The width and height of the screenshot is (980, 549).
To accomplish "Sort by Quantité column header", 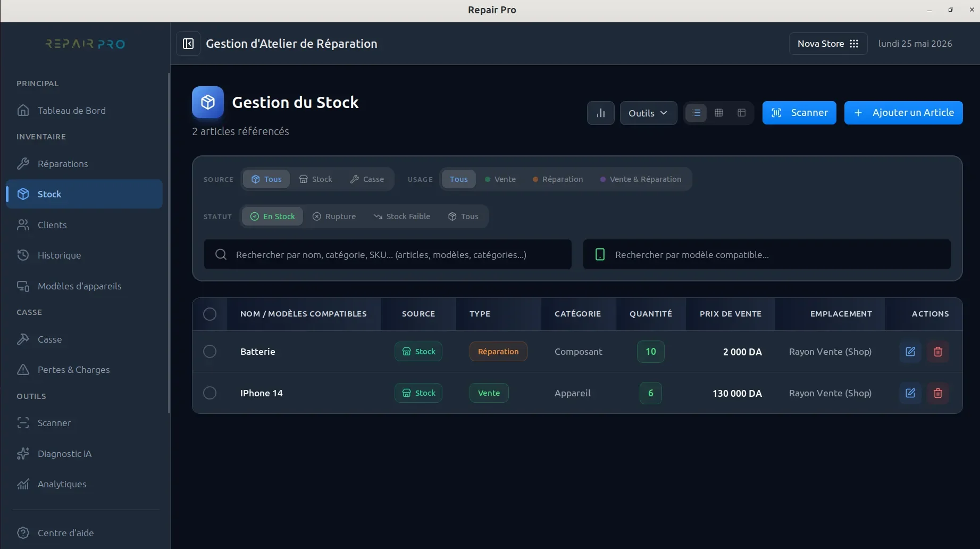I will (651, 314).
